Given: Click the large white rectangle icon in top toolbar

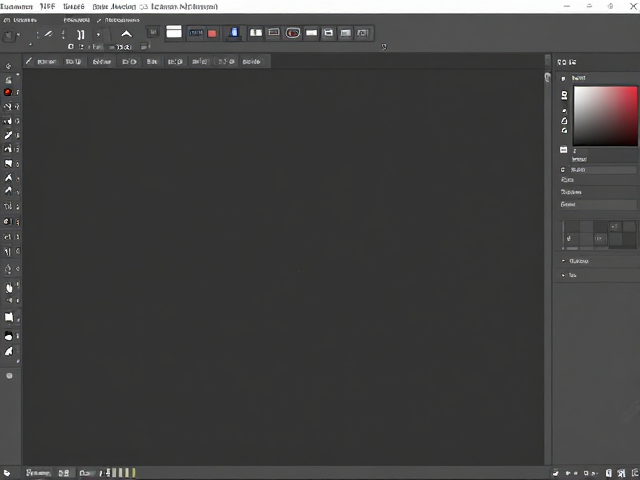Looking at the screenshot, I should pyautogui.click(x=174, y=32).
